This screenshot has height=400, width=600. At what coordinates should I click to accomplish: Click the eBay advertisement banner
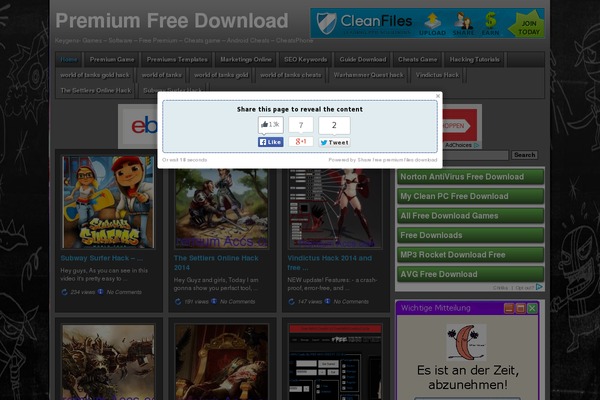[x=139, y=126]
